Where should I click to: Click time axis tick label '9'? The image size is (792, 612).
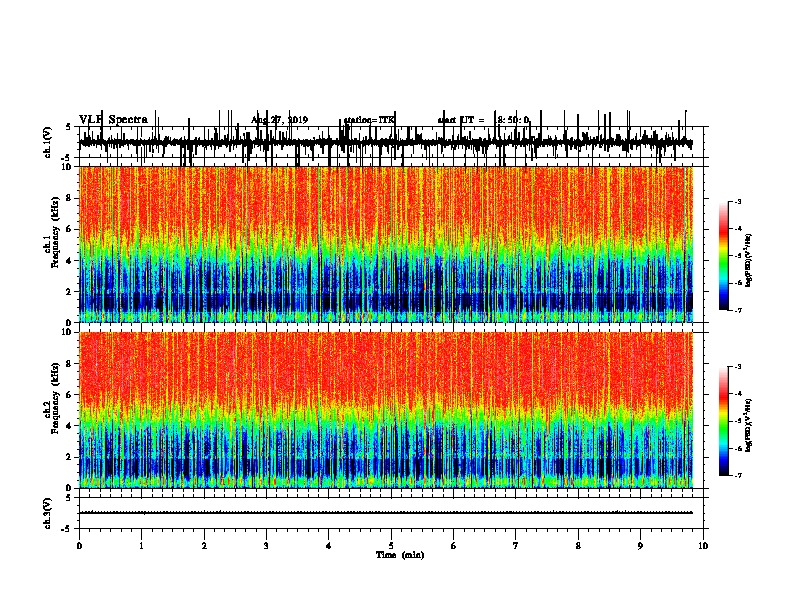tap(640, 546)
